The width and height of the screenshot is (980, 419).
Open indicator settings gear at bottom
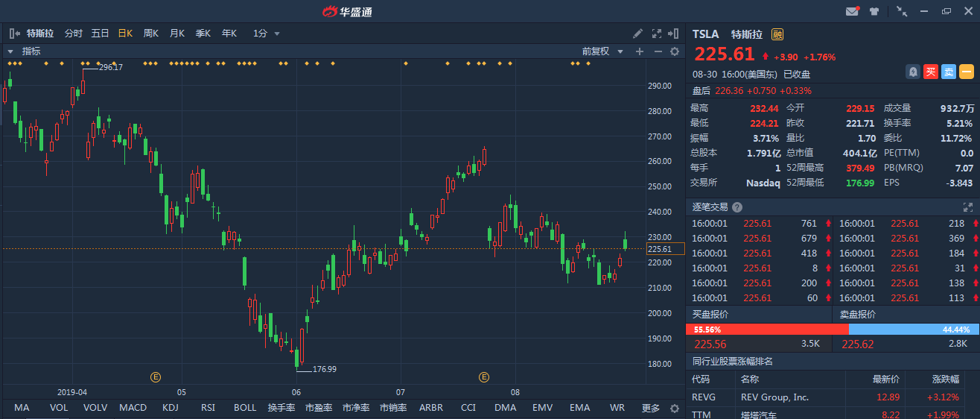pyautogui.click(x=675, y=409)
